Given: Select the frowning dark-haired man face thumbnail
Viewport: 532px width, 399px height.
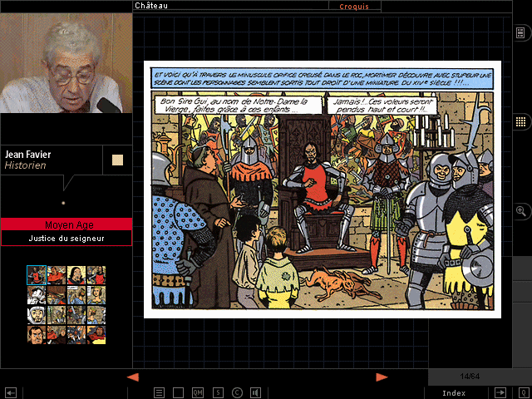Looking at the screenshot, I should pos(37,335).
